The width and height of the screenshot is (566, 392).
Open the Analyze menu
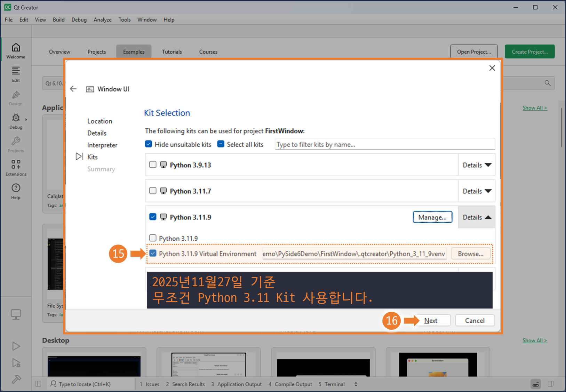[102, 19]
